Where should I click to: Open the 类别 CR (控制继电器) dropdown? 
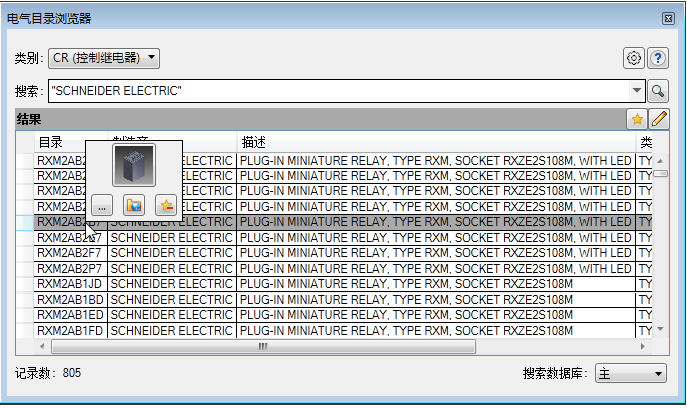[104, 58]
